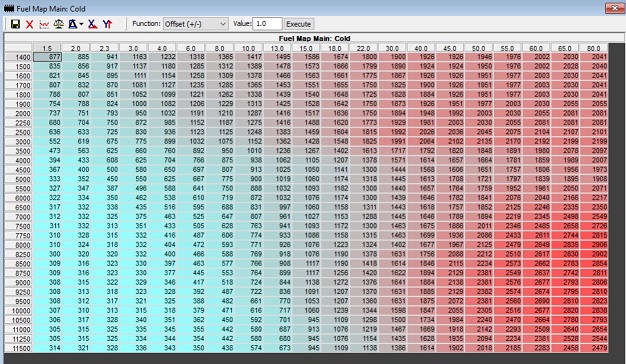Click cell 1010 in row 3500
This screenshot has height=364, width=626.
coord(248,150)
